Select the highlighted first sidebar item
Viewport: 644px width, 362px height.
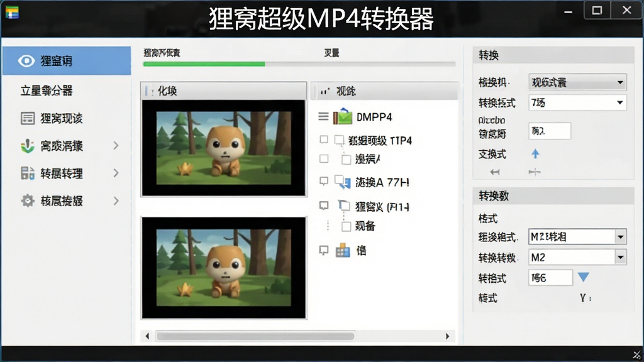tap(67, 61)
